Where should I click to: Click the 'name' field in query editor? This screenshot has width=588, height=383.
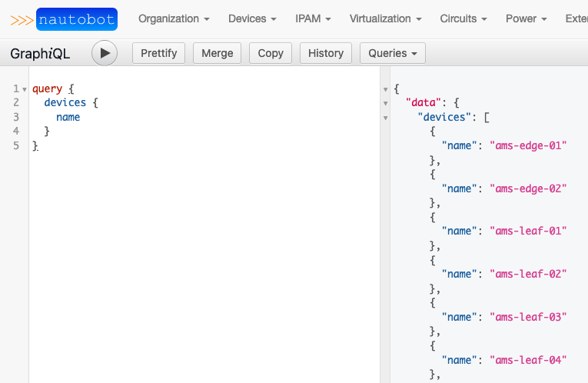coord(68,117)
